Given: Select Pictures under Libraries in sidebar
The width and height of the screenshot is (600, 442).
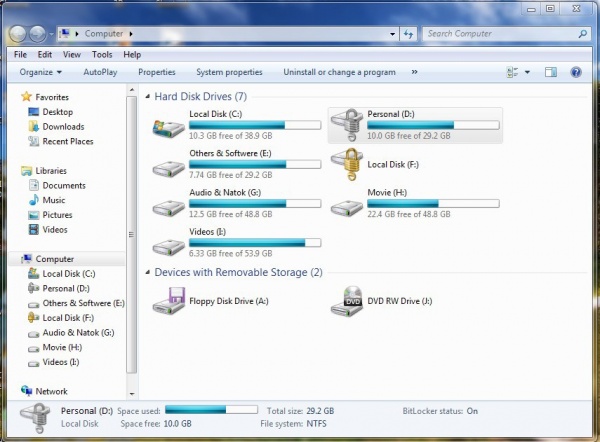Looking at the screenshot, I should [50, 215].
